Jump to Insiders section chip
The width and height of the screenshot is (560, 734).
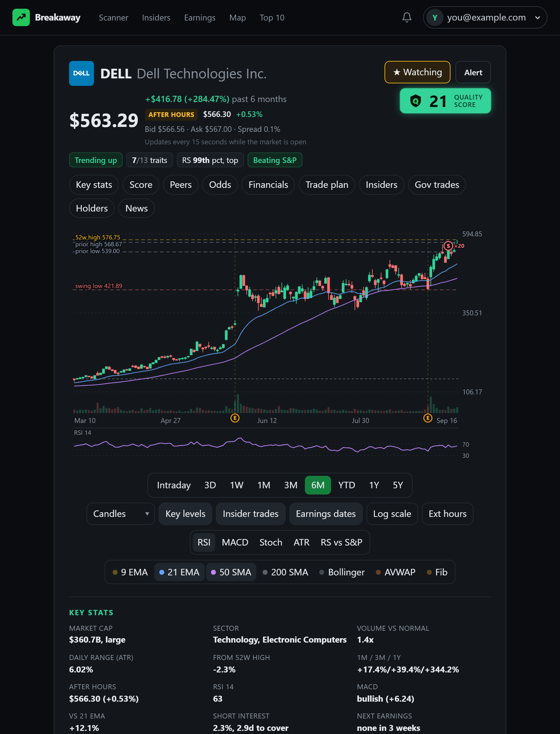381,184
